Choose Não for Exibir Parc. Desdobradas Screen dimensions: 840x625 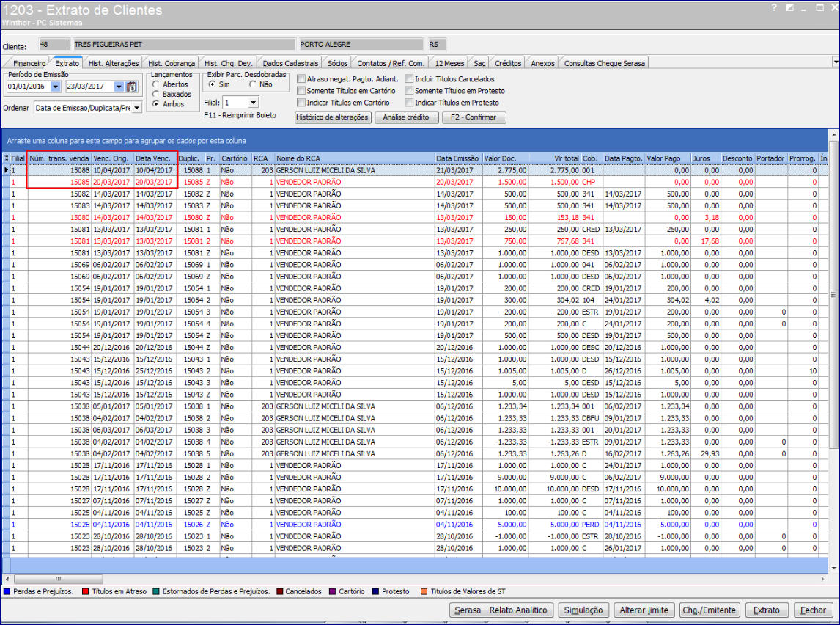coord(253,84)
